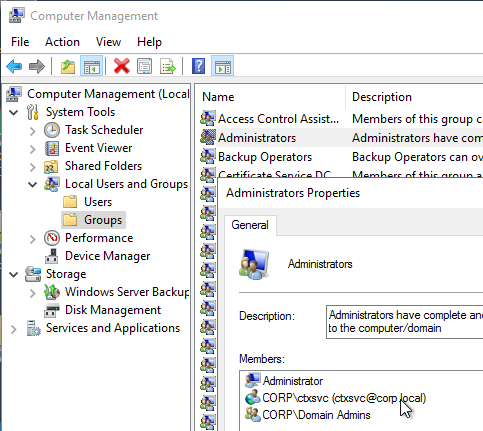Click the System Tools wrench icon

[33, 112]
